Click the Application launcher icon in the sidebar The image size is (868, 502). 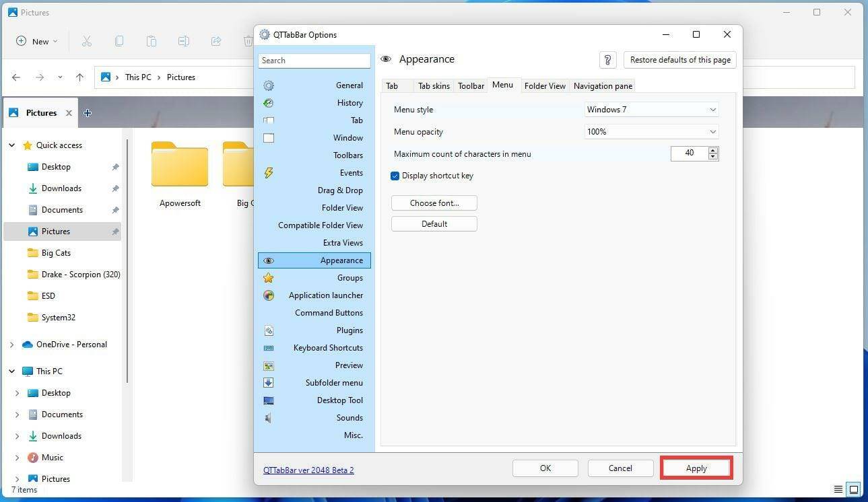click(269, 295)
